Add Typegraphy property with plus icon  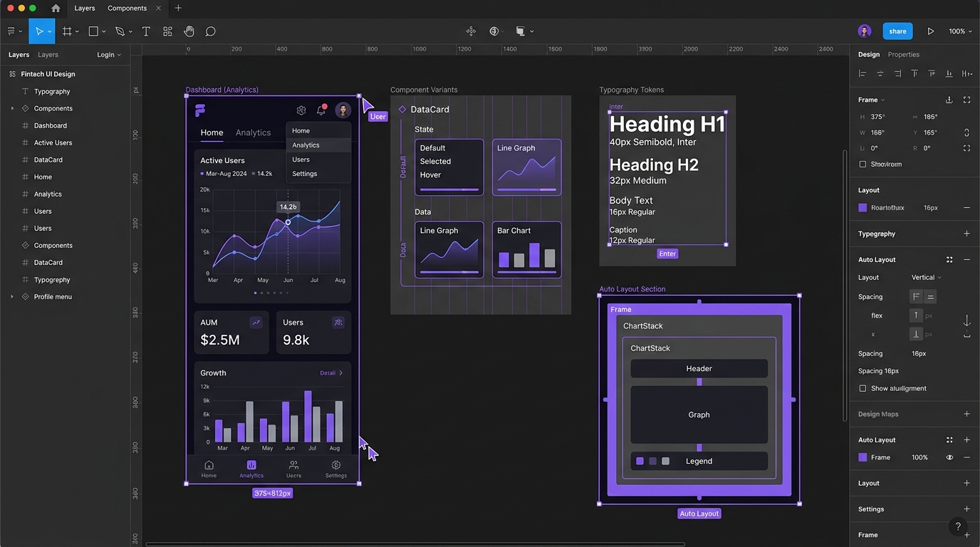[x=966, y=234]
